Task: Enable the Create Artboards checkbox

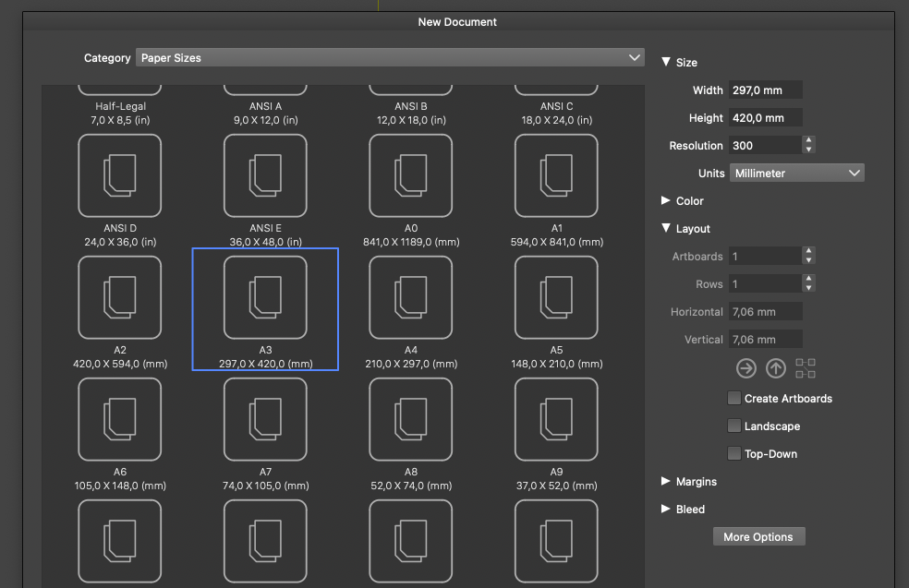Action: [x=734, y=399]
